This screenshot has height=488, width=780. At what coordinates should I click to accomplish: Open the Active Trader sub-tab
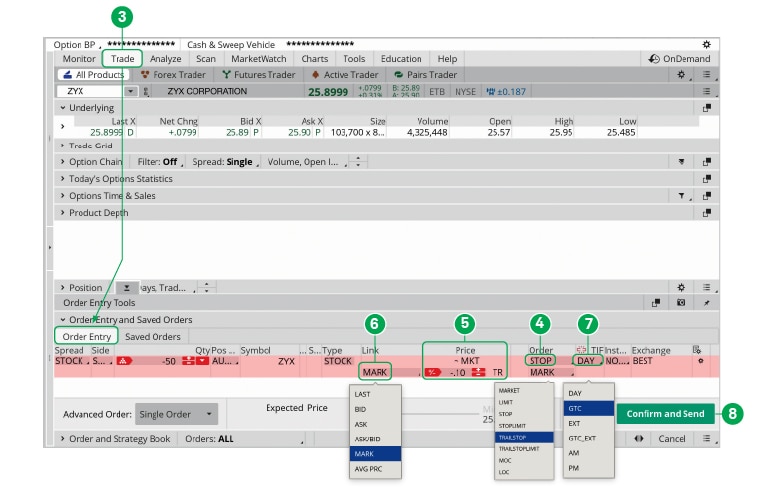(x=345, y=75)
